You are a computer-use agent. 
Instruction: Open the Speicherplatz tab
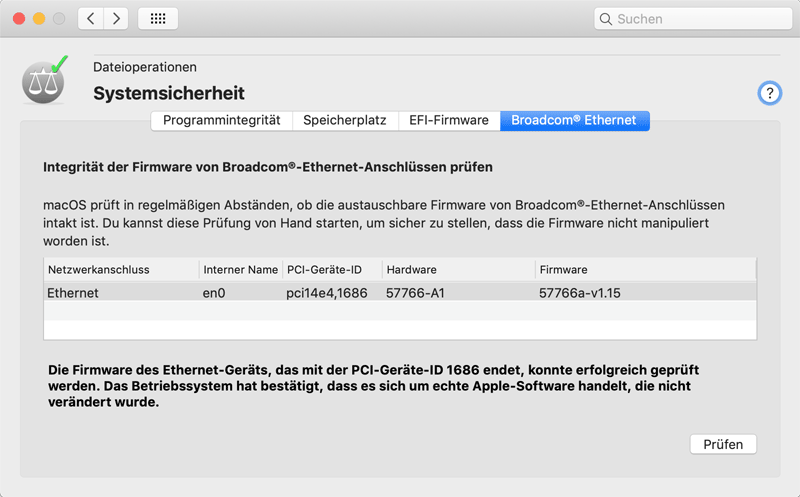tap(345, 120)
